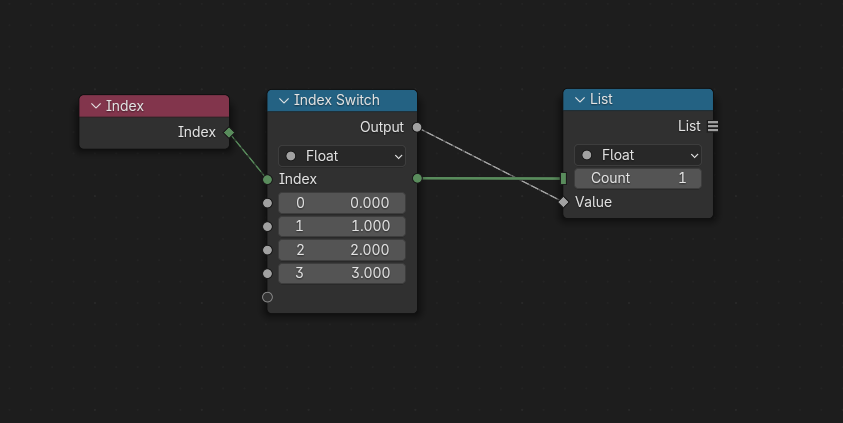Select the Index Switch node header title
The height and width of the screenshot is (423, 843).
pyautogui.click(x=337, y=100)
